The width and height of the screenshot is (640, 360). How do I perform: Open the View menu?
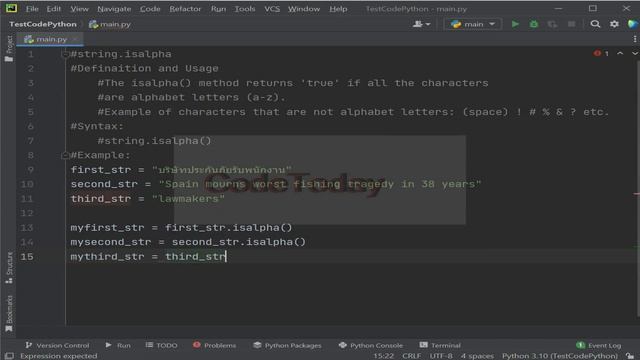pos(79,9)
